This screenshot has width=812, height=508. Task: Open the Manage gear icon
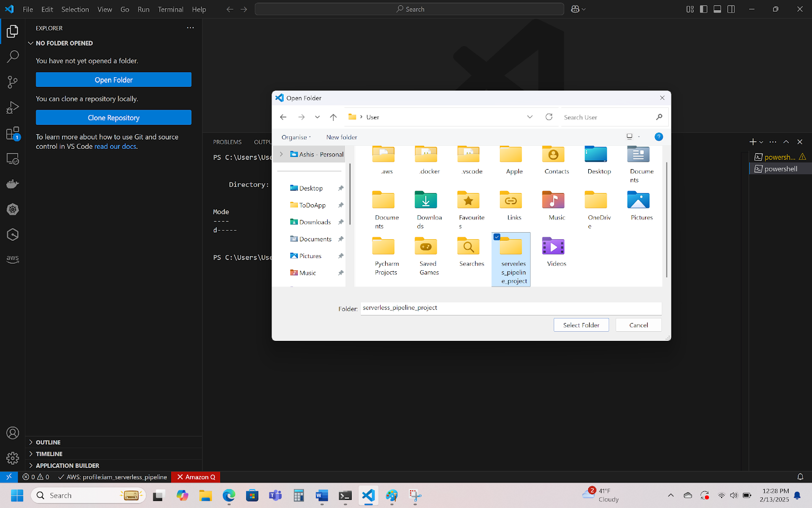tap(13, 458)
